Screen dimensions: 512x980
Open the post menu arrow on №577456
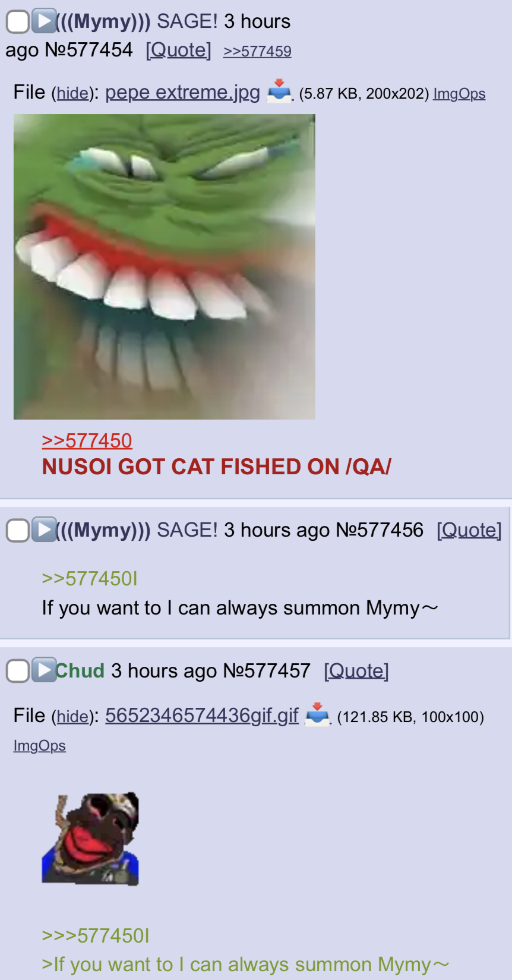tap(44, 530)
